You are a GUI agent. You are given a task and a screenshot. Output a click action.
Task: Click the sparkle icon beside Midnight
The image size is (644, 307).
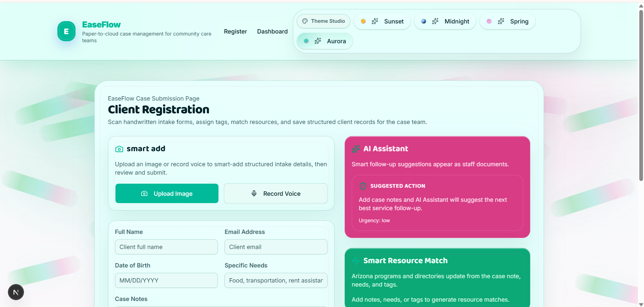pyautogui.click(x=435, y=21)
